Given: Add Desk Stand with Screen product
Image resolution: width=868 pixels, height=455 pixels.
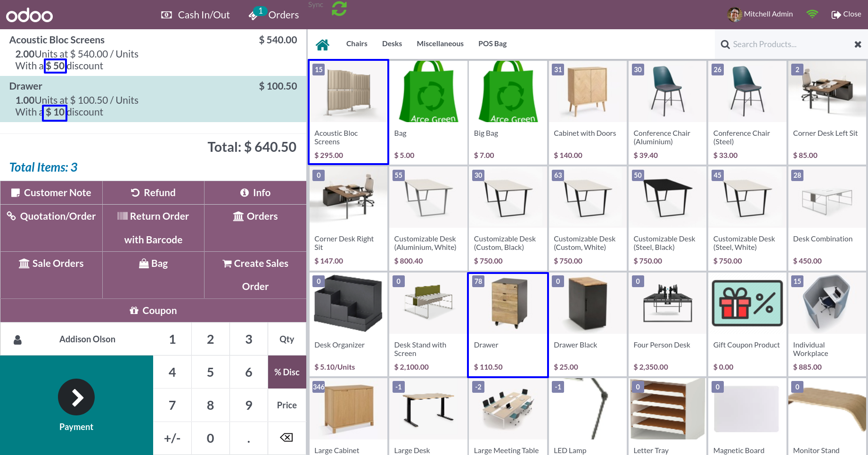Looking at the screenshot, I should 428,324.
